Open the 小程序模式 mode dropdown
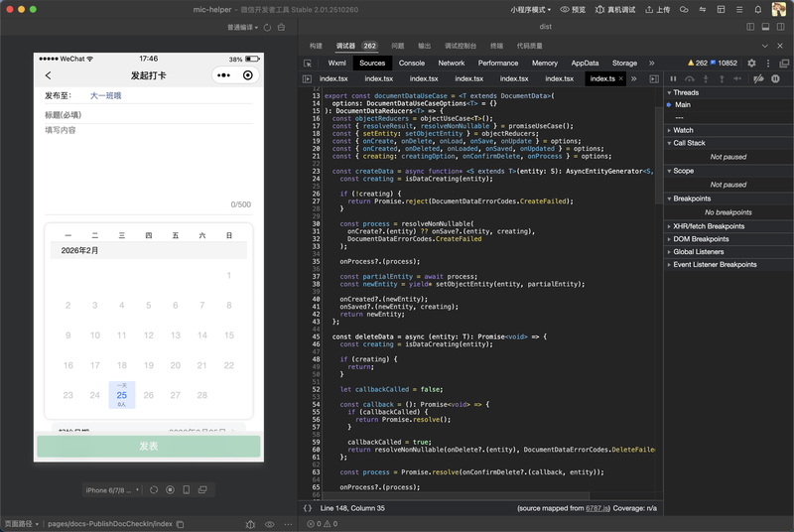Image resolution: width=794 pixels, height=532 pixels. [x=531, y=9]
